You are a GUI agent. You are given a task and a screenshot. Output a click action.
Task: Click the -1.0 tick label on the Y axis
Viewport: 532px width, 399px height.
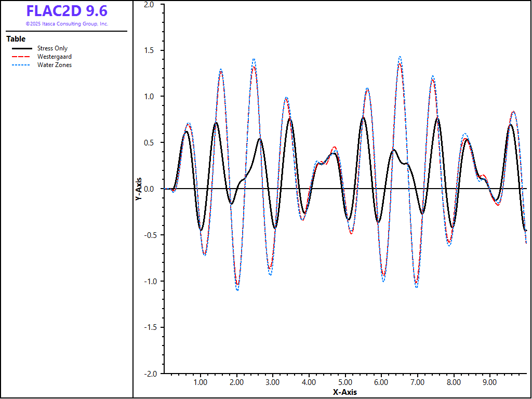(148, 281)
